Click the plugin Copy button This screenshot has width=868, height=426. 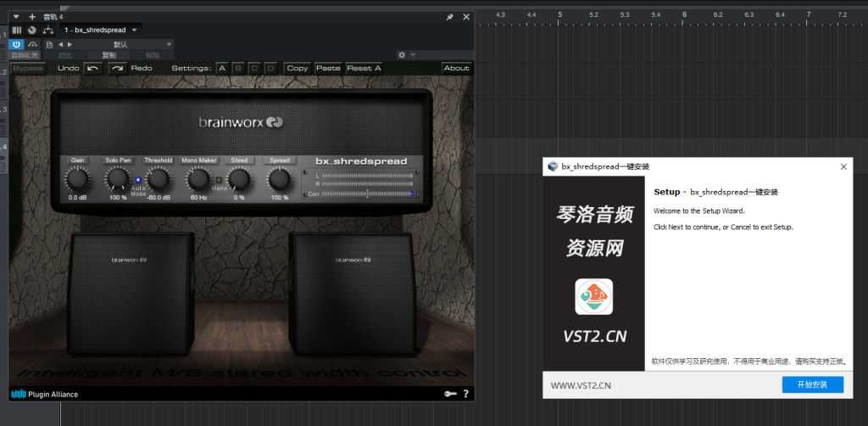click(x=298, y=68)
